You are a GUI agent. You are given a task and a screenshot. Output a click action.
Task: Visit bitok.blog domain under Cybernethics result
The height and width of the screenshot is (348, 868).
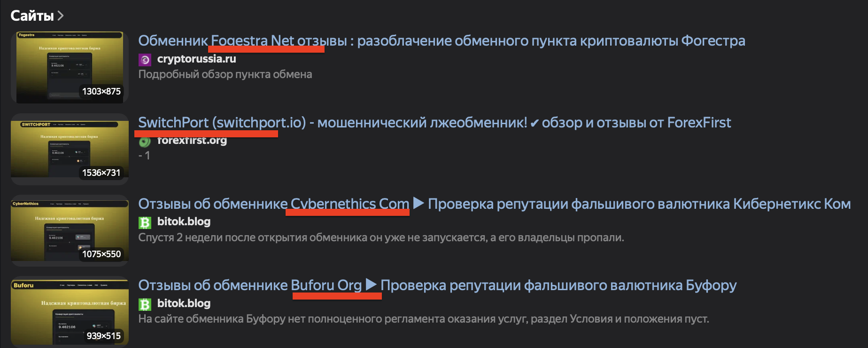(184, 221)
